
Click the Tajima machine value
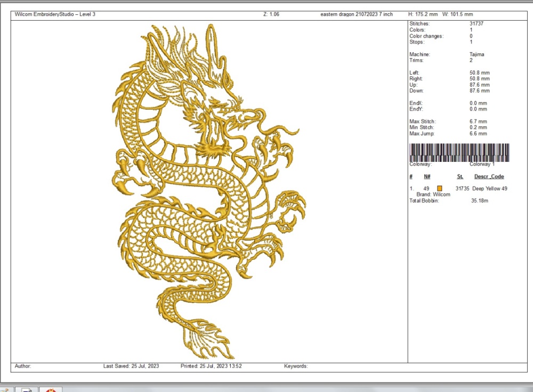point(477,54)
